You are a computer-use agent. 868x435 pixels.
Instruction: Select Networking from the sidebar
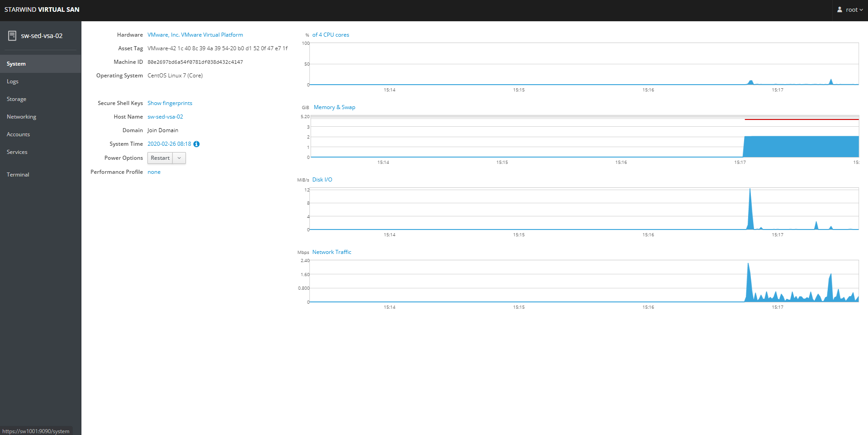[21, 117]
